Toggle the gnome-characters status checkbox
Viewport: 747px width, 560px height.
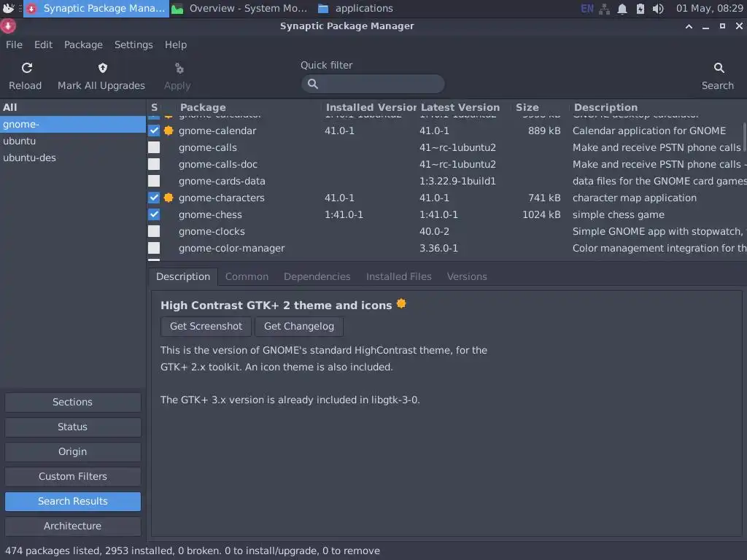(x=154, y=198)
